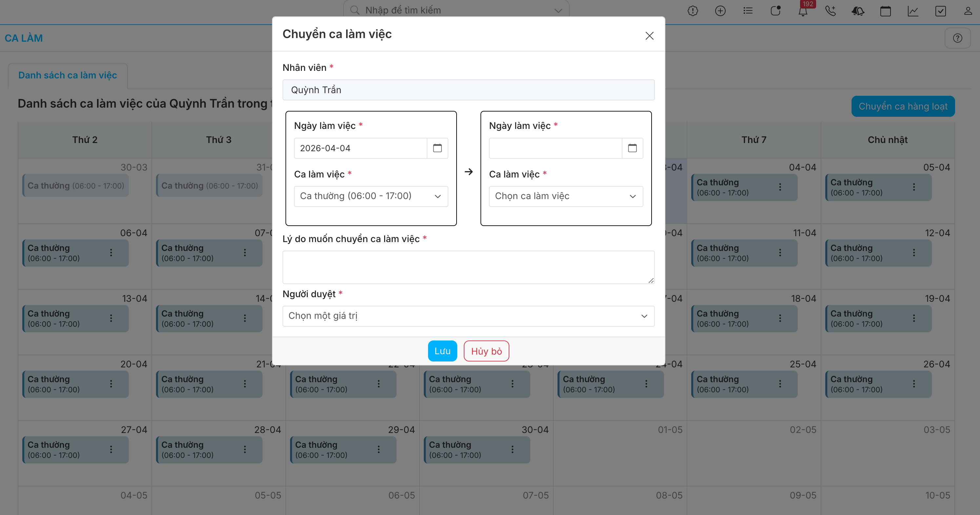The image size is (980, 515).
Task: Click Chuyển ca hàng loạt button
Action: [902, 106]
